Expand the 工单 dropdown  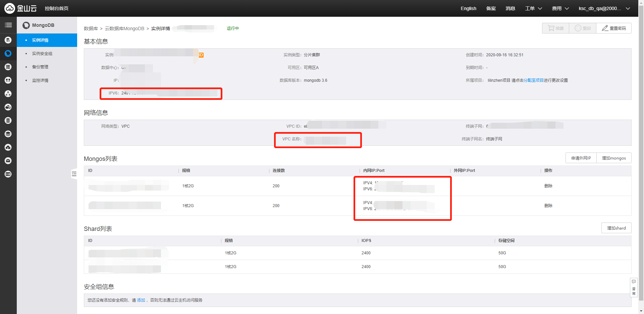click(533, 8)
